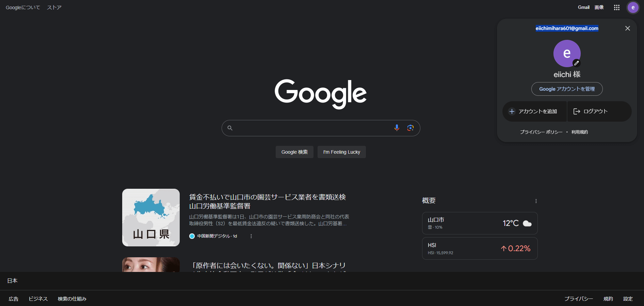
Task: Choose アカウントを追加 in account panel
Action: [x=534, y=111]
